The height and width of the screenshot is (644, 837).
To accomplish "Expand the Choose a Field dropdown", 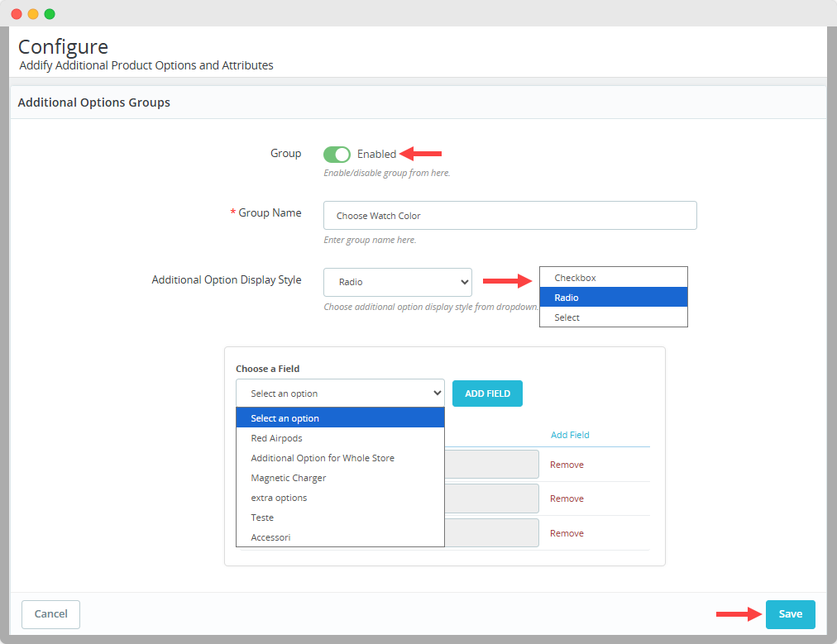I will (x=340, y=394).
